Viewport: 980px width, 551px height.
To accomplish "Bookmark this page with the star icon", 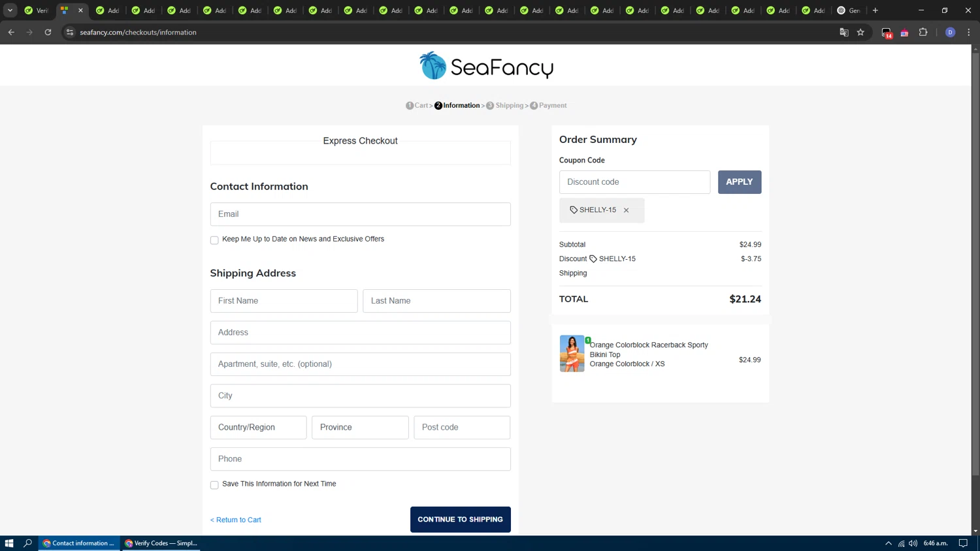I will (860, 32).
